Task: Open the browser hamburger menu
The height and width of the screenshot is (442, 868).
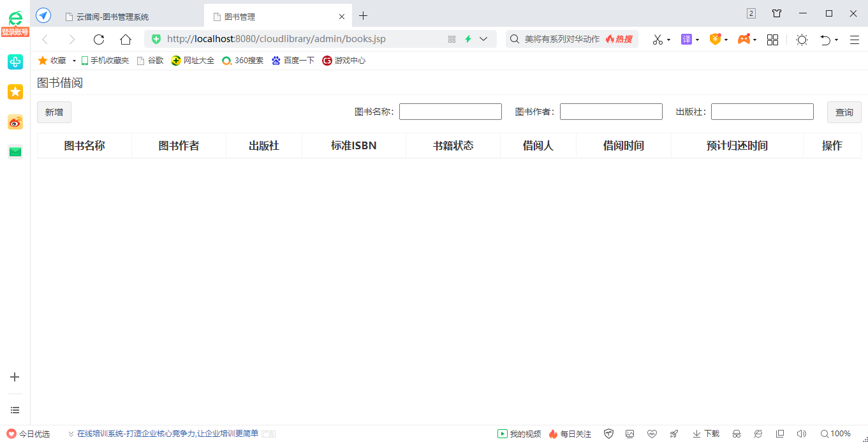Action: tap(855, 40)
